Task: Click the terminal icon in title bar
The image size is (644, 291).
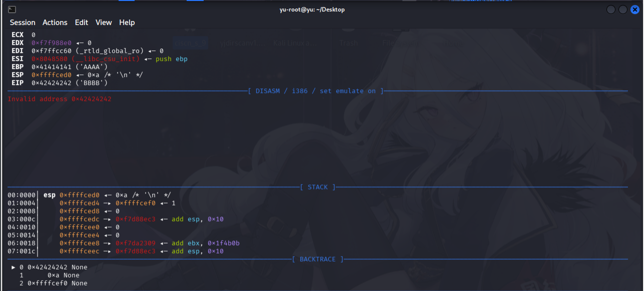Action: point(12,9)
